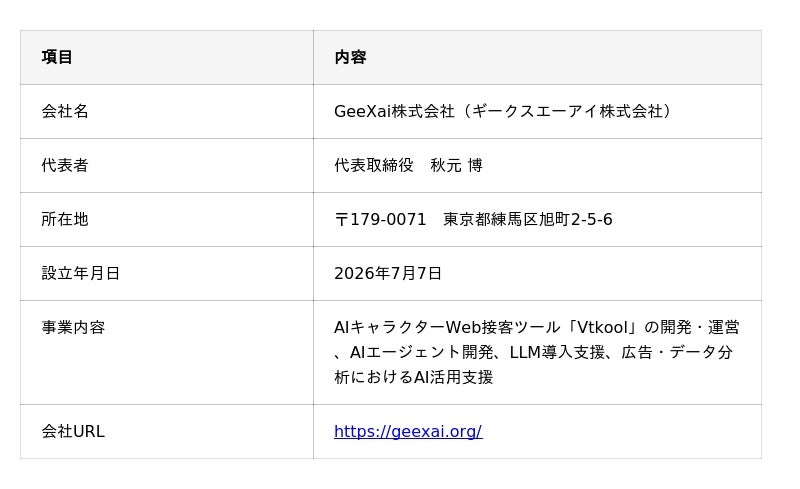800x489 pixels.
Task: Click the line mentioning LLM導入支援
Action: (533, 352)
